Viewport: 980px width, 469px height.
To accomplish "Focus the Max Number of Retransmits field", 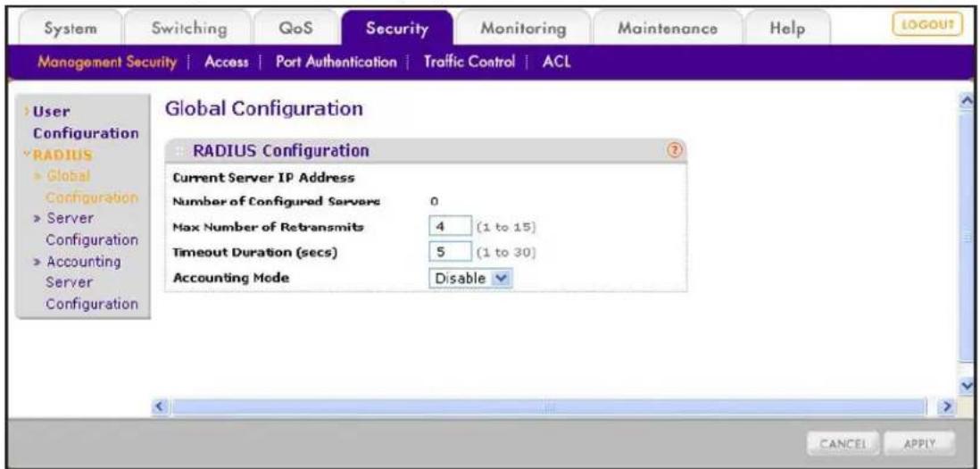I will [x=449, y=226].
